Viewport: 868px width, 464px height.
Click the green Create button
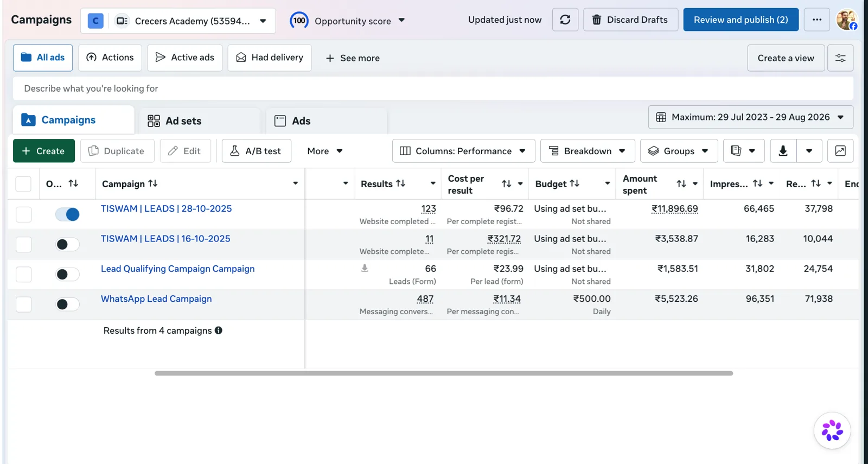[44, 151]
